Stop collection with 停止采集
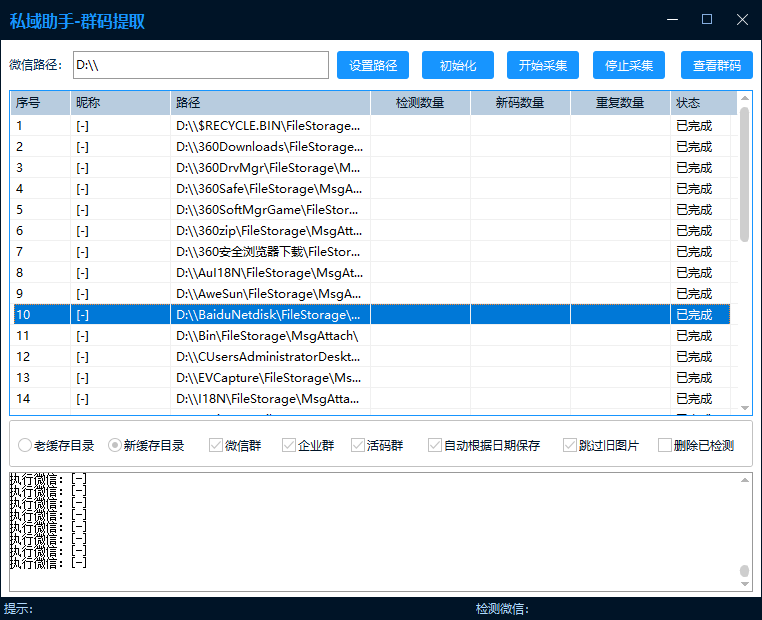762x620 pixels. click(629, 65)
